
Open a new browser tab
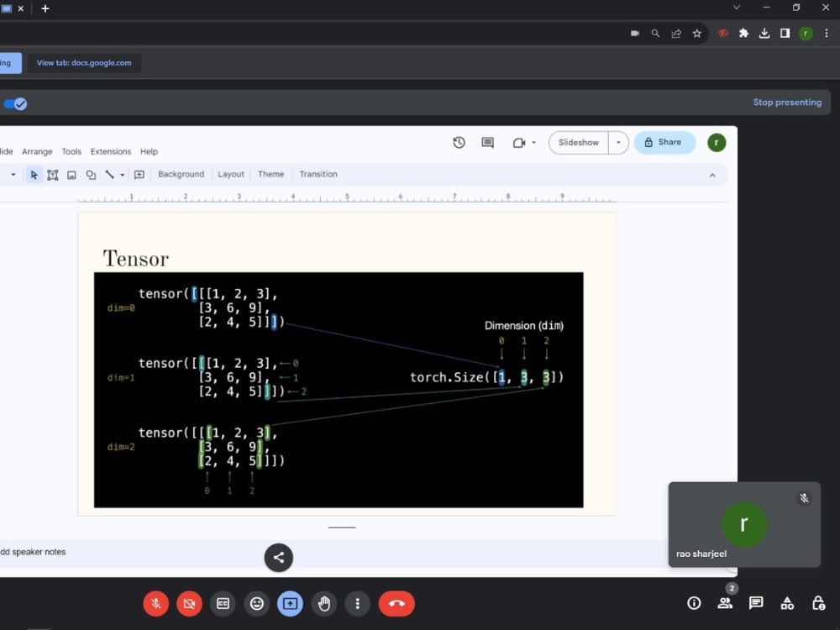[x=45, y=8]
